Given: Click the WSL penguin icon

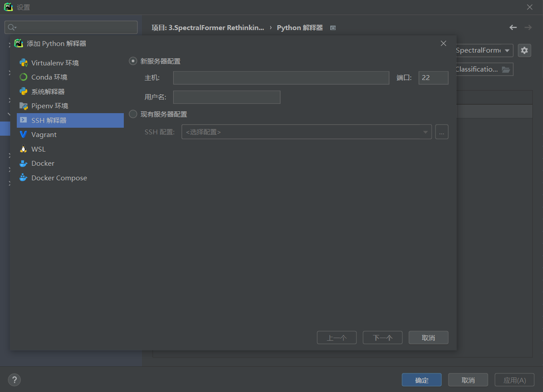Looking at the screenshot, I should pos(23,149).
